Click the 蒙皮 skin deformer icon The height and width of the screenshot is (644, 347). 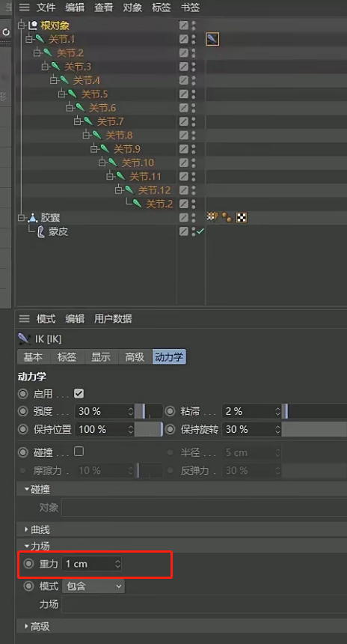click(41, 231)
